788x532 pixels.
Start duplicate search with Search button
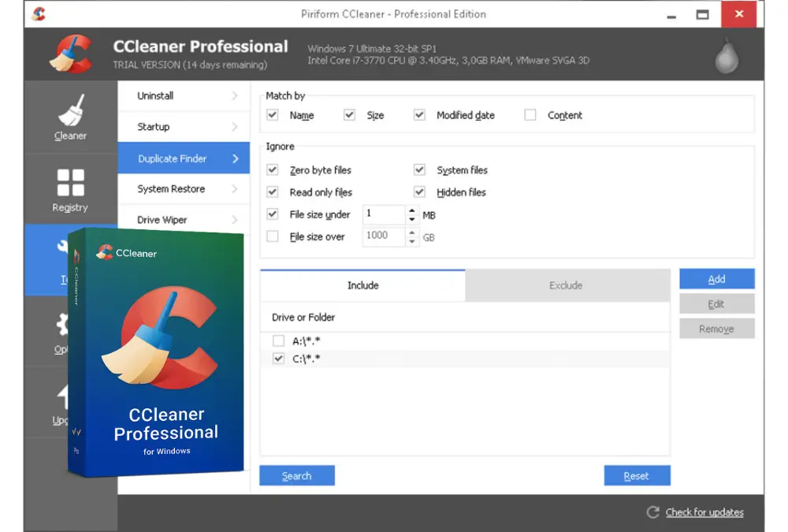297,475
